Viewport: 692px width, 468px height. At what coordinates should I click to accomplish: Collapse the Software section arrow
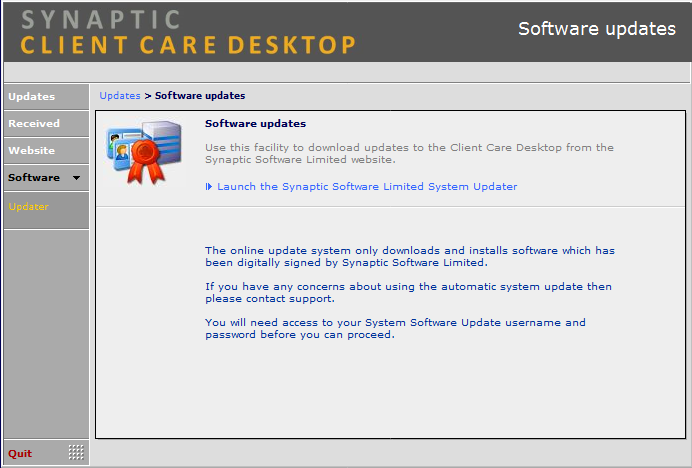coord(76,178)
